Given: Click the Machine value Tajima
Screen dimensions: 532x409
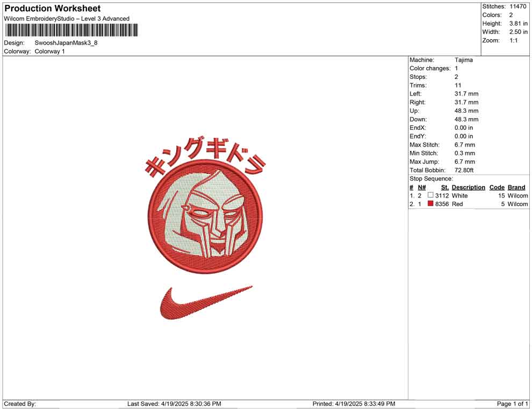Looking at the screenshot, I should point(463,60).
